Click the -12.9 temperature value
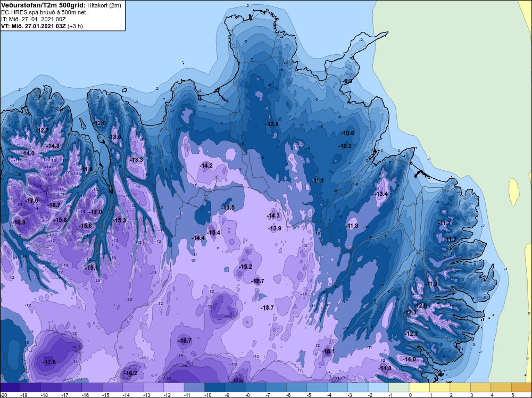This screenshot has height=398, width=532. click(275, 228)
